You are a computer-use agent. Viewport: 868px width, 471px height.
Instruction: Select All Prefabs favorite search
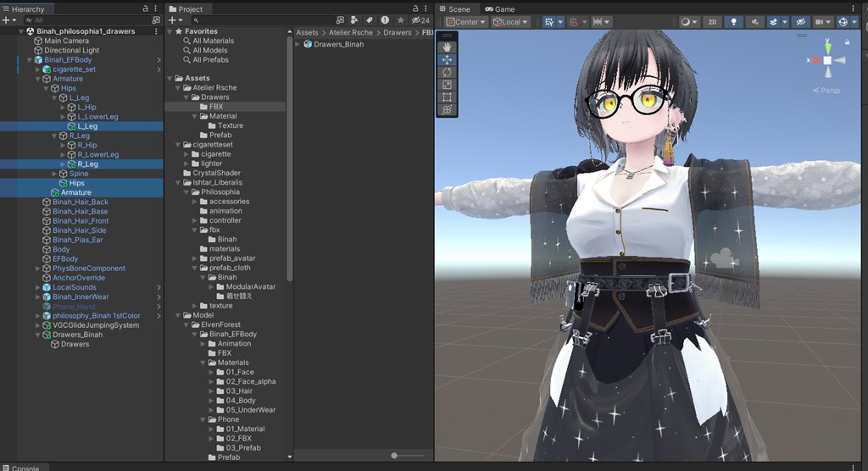pyautogui.click(x=210, y=60)
